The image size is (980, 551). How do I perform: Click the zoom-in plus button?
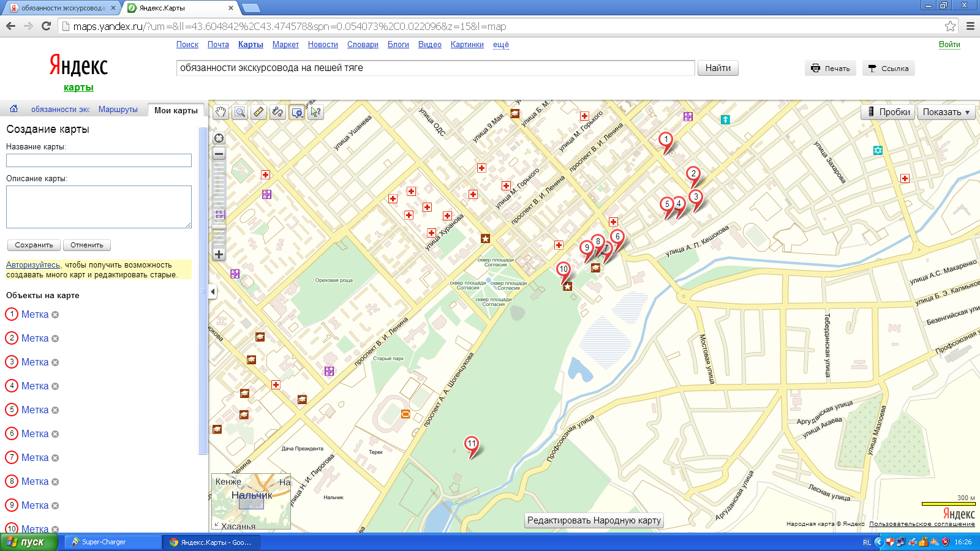click(x=219, y=254)
